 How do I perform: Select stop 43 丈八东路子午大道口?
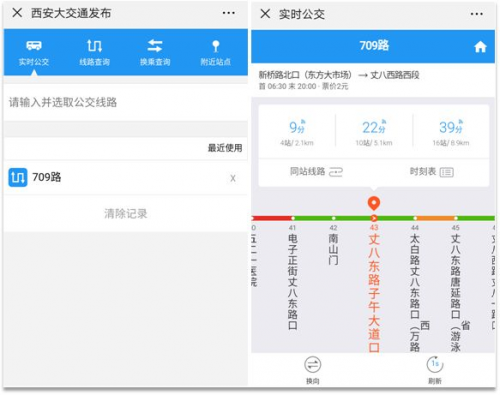click(374, 288)
